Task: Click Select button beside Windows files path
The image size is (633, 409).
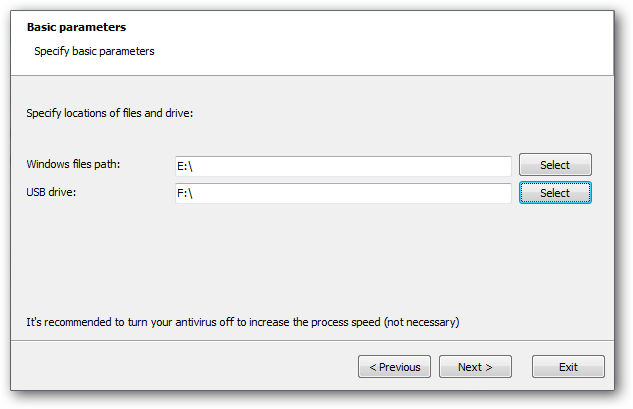Action: tap(555, 165)
